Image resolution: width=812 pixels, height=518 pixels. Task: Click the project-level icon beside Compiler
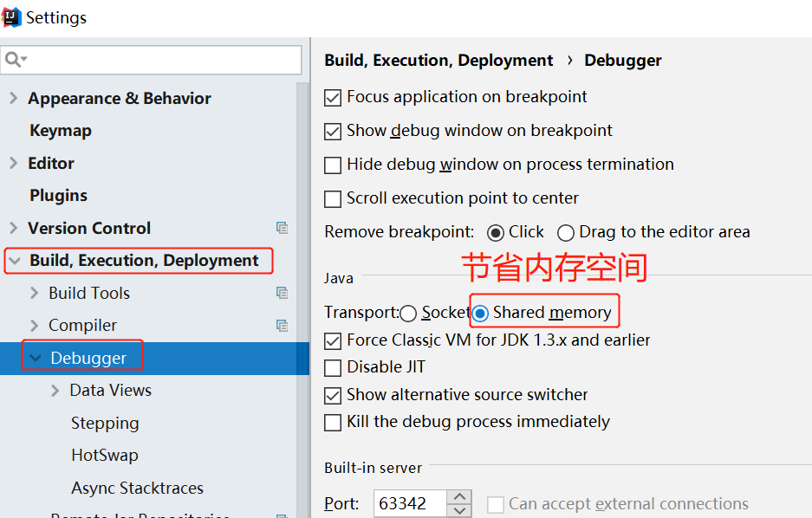(x=282, y=326)
